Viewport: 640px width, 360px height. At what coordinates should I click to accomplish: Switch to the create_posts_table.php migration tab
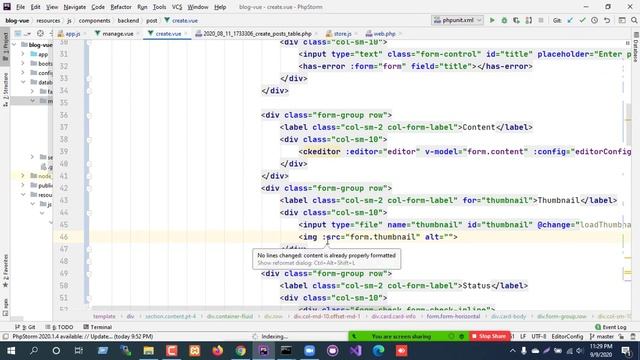[x=256, y=33]
